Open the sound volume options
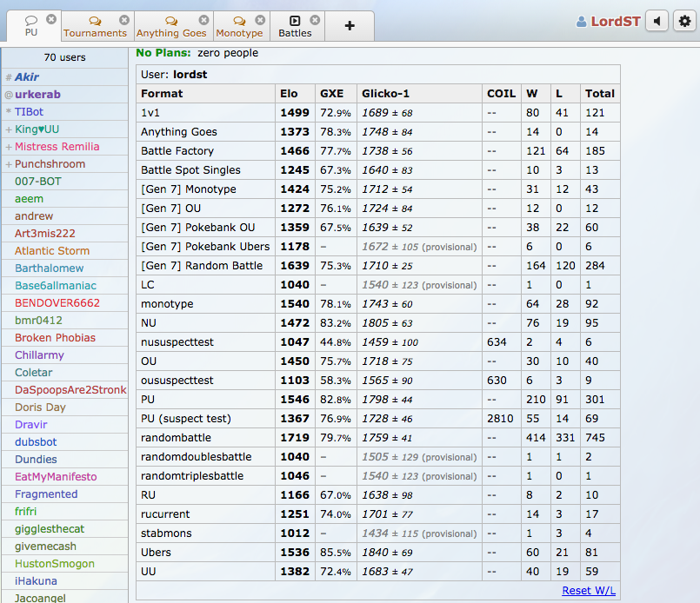700x603 pixels. pos(657,22)
